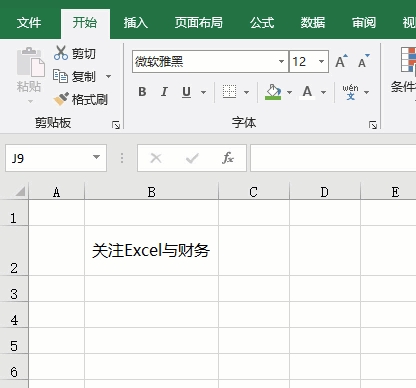This screenshot has width=416, height=388.
Task: Toggle italic formatting
Action: 164,92
